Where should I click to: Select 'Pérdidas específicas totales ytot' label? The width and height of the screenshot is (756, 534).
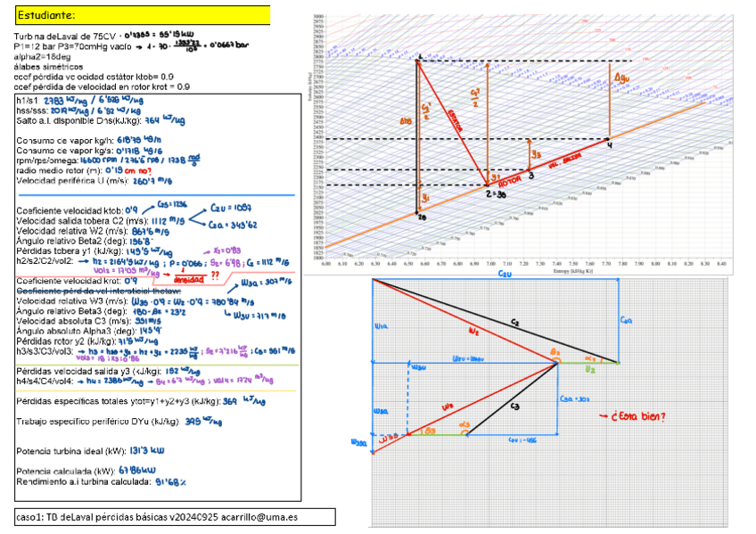118,402
